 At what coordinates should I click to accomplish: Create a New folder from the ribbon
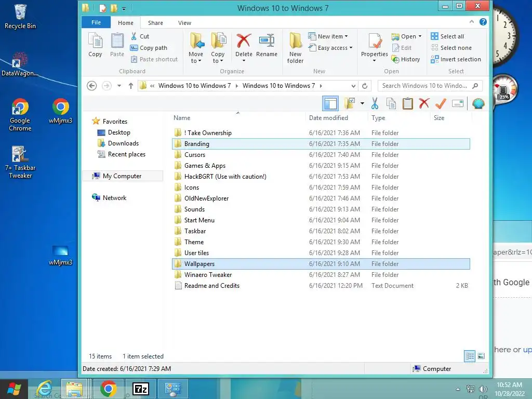295,48
